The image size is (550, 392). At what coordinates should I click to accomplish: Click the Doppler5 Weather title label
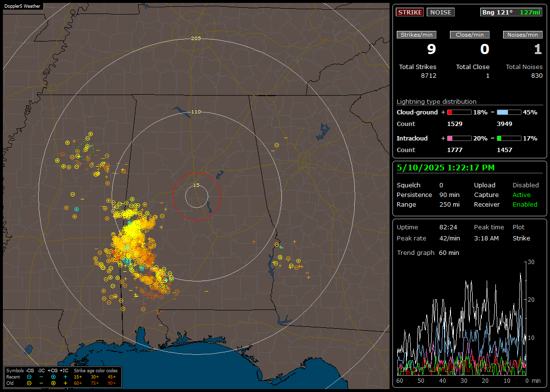click(22, 6)
